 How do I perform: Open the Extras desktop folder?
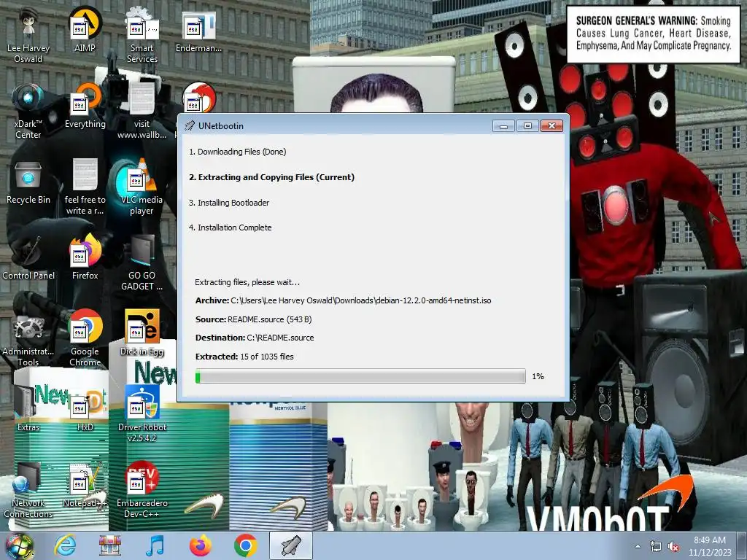pos(28,408)
